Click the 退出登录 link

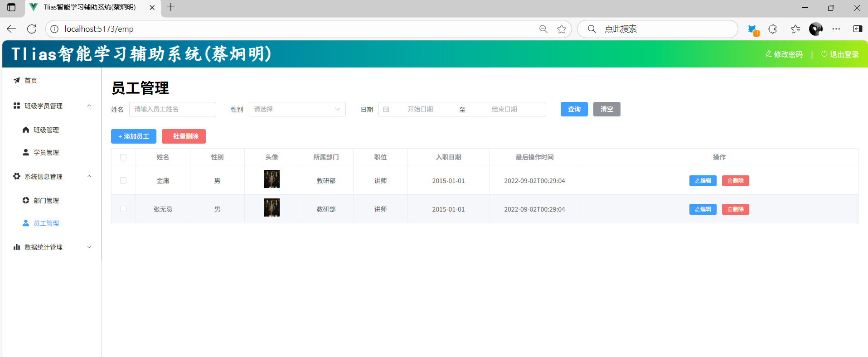click(x=840, y=54)
